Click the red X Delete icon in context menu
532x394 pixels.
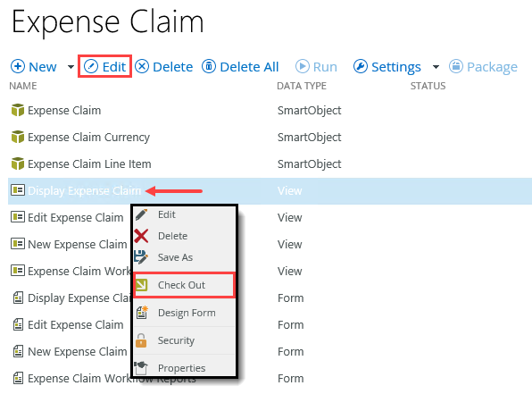click(x=141, y=236)
